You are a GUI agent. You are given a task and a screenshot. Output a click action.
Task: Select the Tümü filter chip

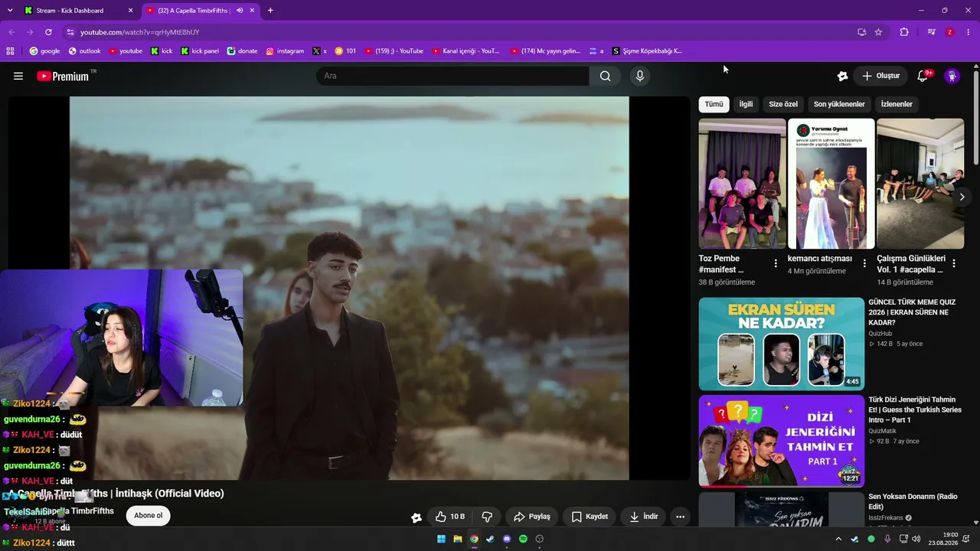(x=714, y=104)
